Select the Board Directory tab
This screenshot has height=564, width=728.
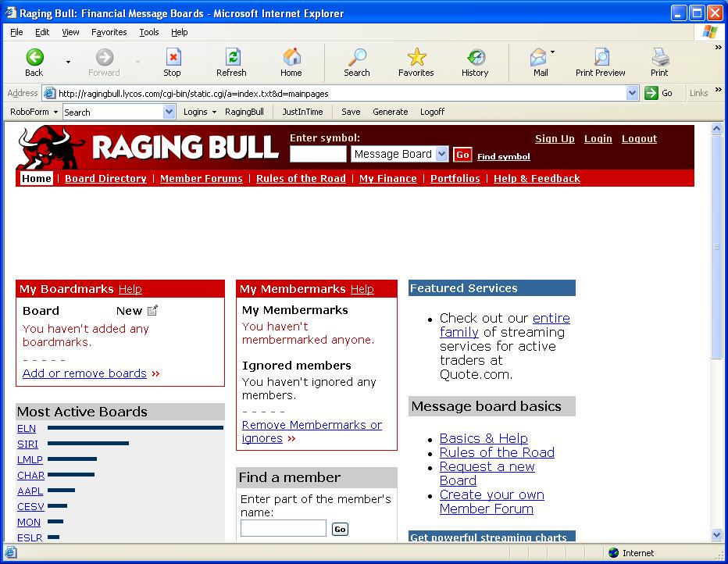tap(105, 179)
